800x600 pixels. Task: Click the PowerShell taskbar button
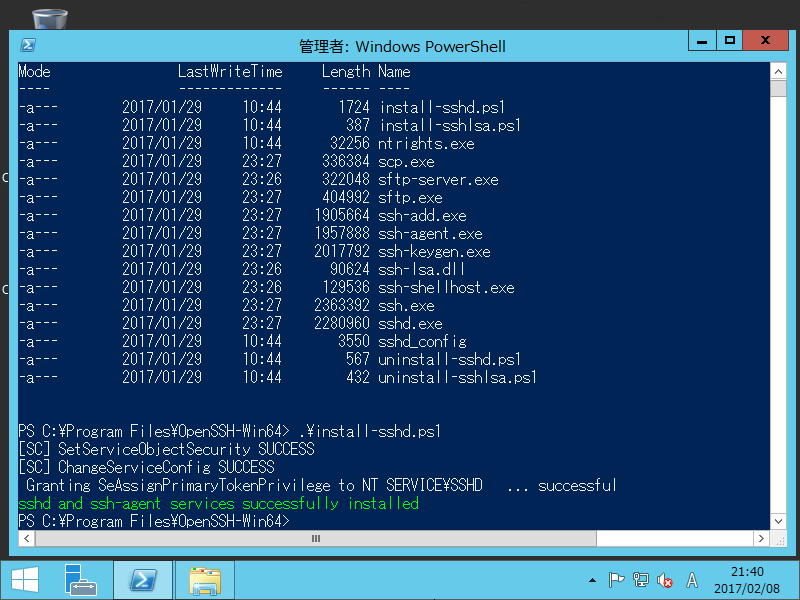point(143,580)
